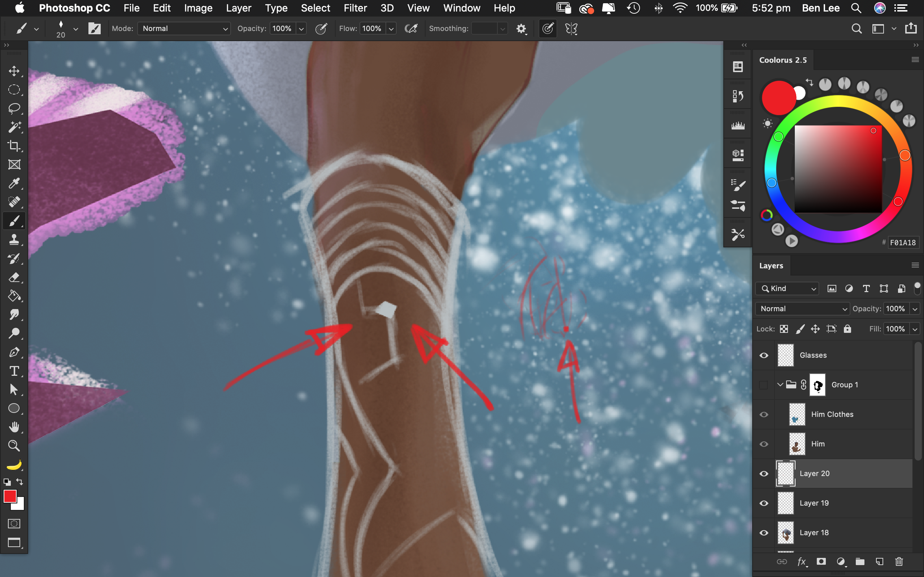The height and width of the screenshot is (577, 924).
Task: Select the Hand tool
Action: (x=14, y=427)
